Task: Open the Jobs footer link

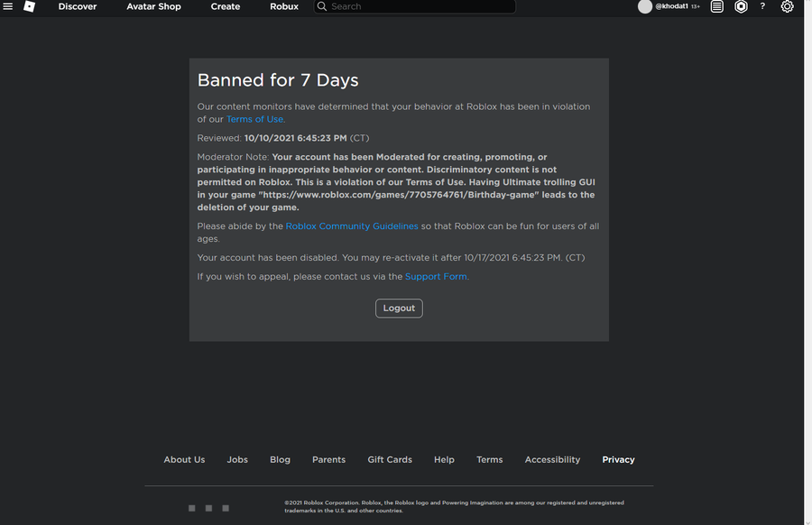Action: coord(237,460)
